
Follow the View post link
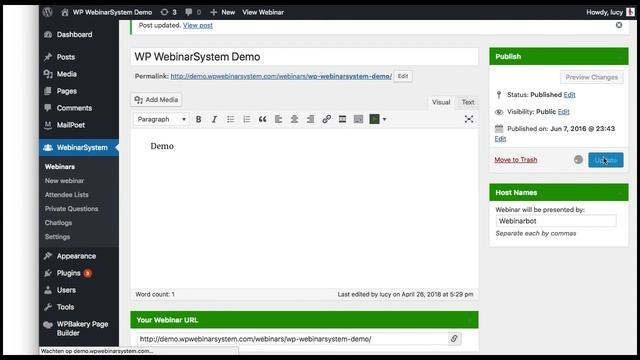pos(198,25)
